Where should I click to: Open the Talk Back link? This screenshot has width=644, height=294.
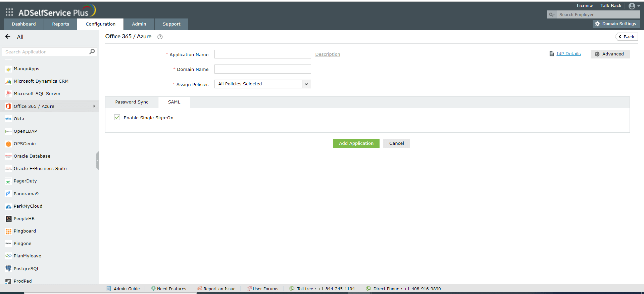coord(611,6)
